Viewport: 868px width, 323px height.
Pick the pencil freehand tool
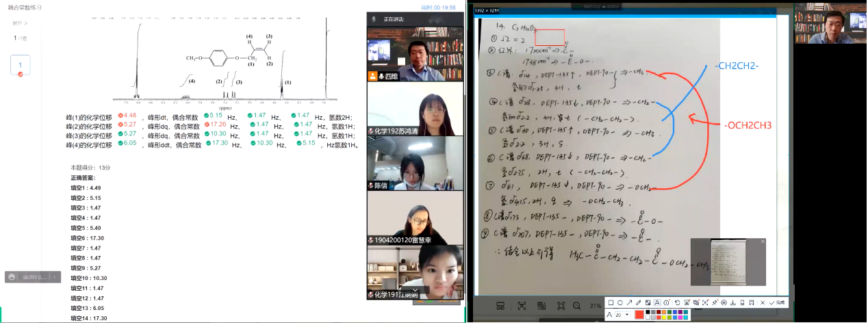point(638,302)
